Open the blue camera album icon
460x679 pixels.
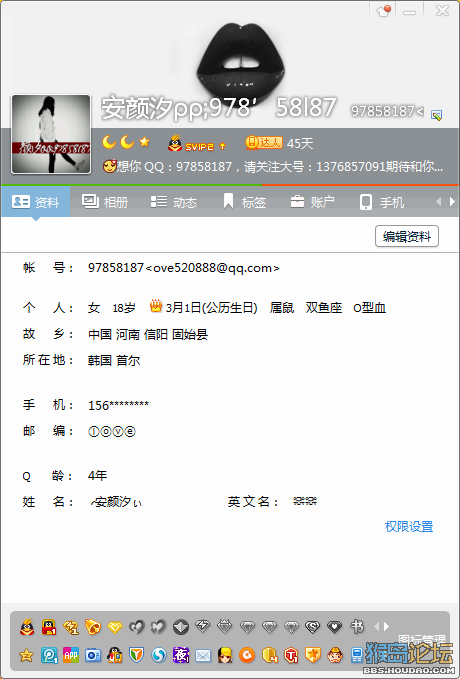93,655
